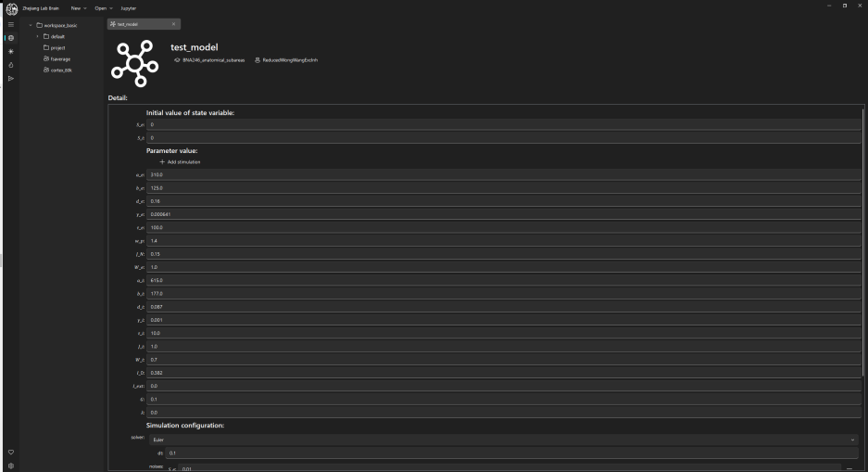Edit the gamma_i field showing 0.001

pos(504,320)
